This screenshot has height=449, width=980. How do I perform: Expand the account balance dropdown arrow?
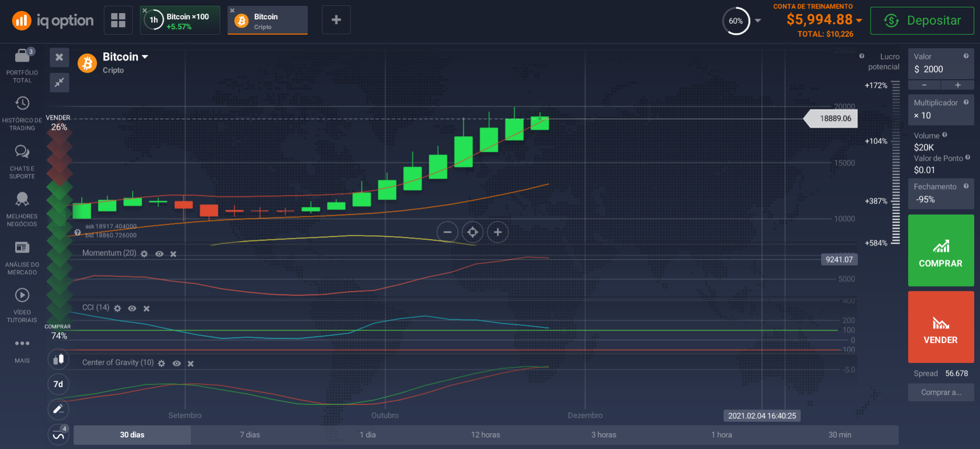859,20
